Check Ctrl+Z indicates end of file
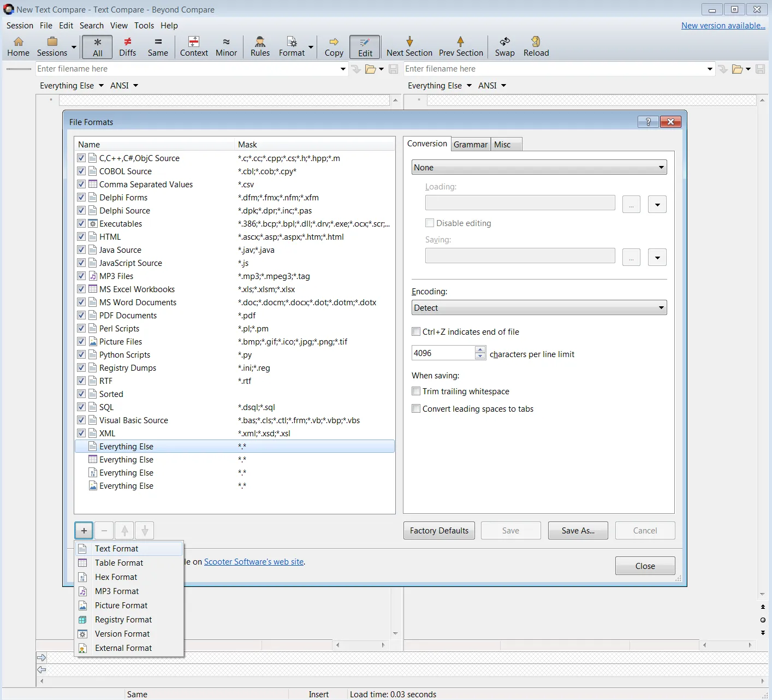This screenshot has width=772, height=700. click(416, 331)
